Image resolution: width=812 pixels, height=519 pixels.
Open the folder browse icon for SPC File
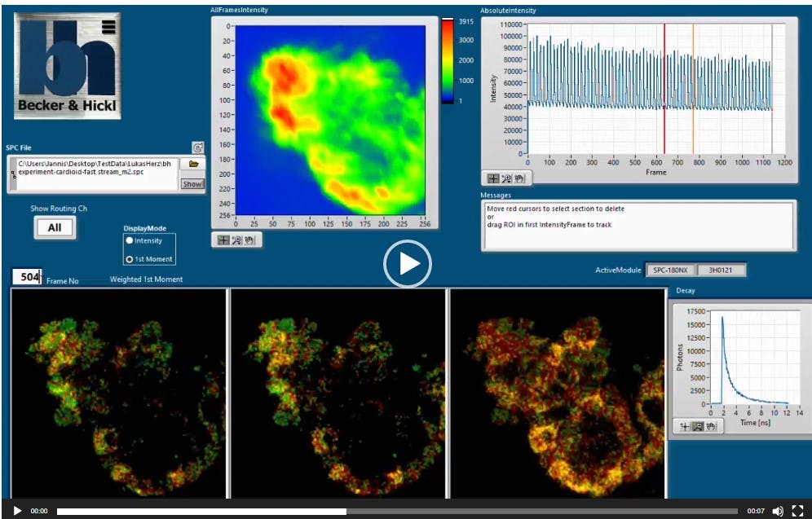[193, 164]
